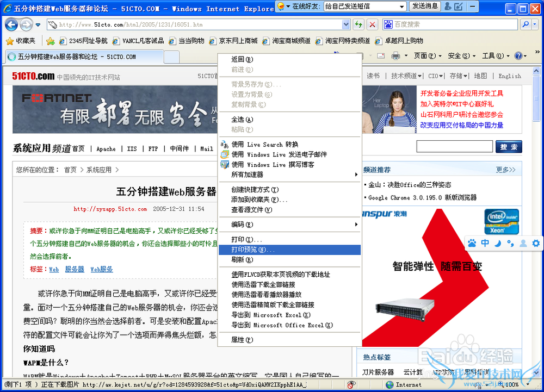Image resolution: width=544 pixels, height=392 pixels.
Task: Open the 京东网上商城 favorite link
Action: click(x=233, y=41)
